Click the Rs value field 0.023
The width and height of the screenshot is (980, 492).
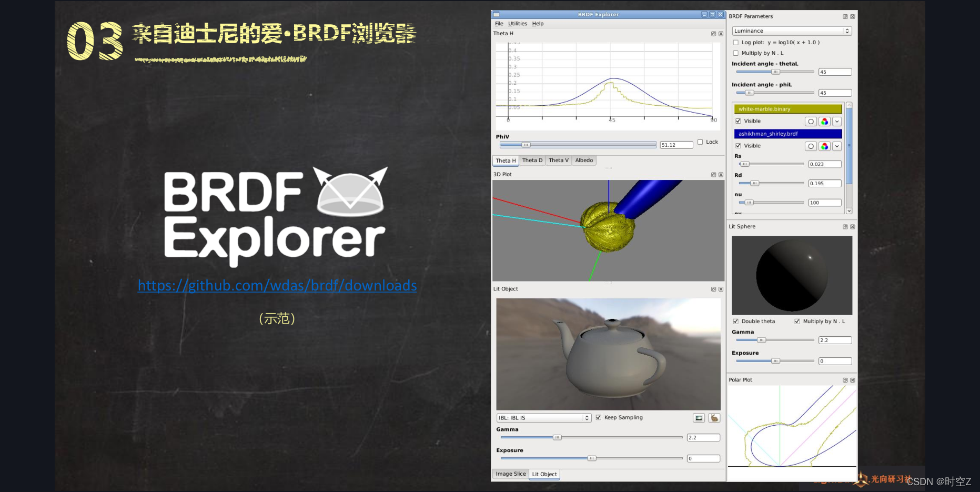tap(825, 164)
